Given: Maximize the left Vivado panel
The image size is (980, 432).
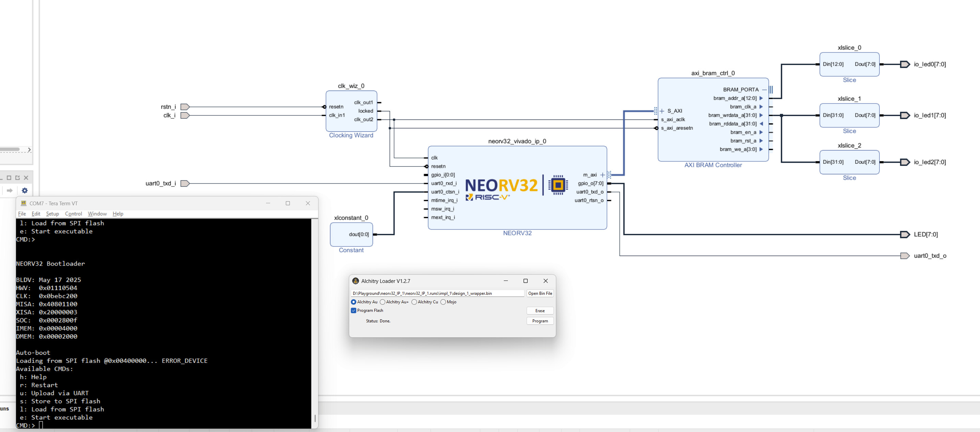Looking at the screenshot, I should [9, 178].
